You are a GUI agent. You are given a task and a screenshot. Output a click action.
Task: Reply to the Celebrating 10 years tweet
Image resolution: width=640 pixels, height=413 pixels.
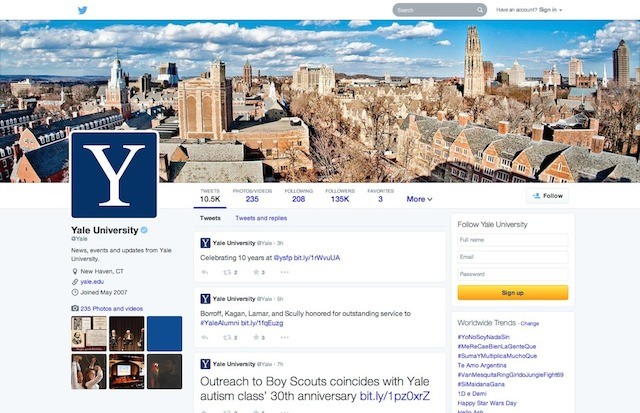tap(205, 272)
